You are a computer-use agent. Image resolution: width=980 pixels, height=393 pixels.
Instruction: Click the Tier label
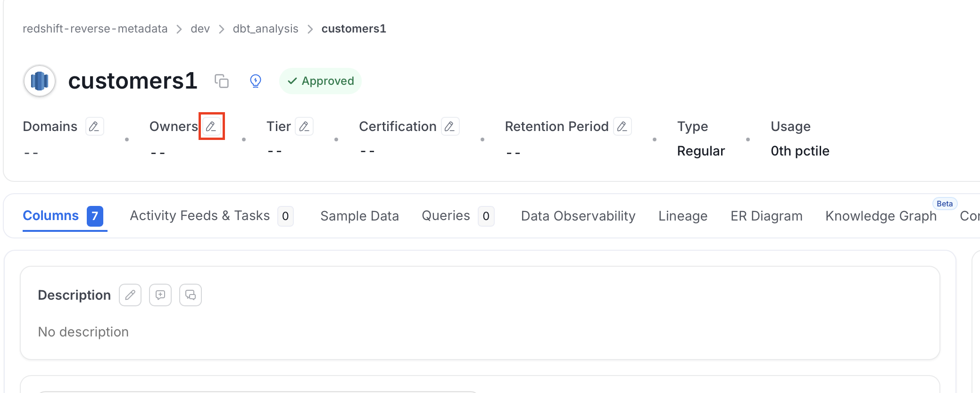(x=279, y=126)
